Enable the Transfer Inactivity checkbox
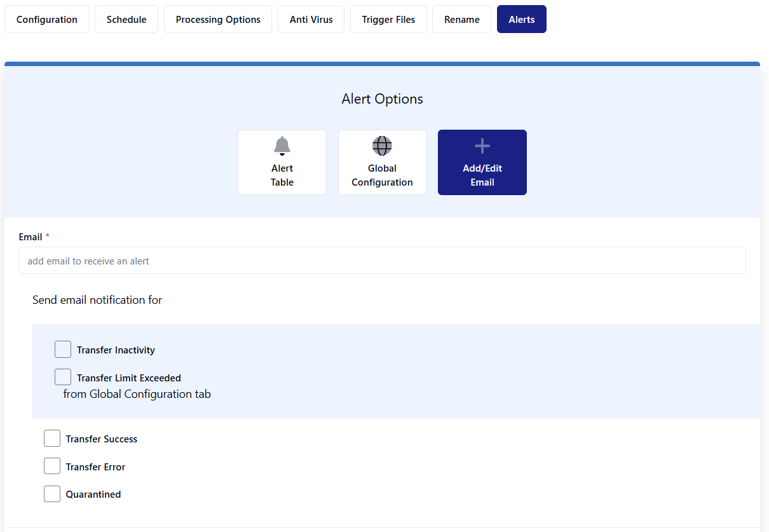Viewport: 769px width, 532px height. pos(63,350)
